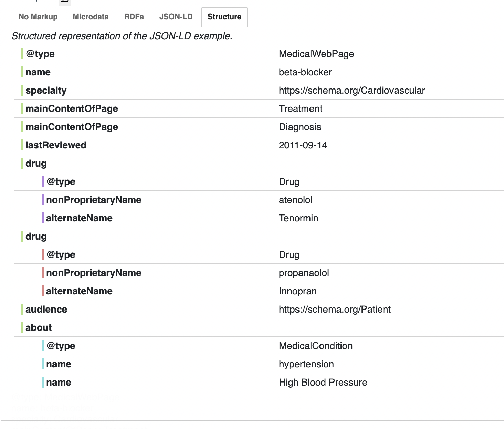Open the schema.org/Cardiovascular link
This screenshot has width=504, height=429.
352,90
